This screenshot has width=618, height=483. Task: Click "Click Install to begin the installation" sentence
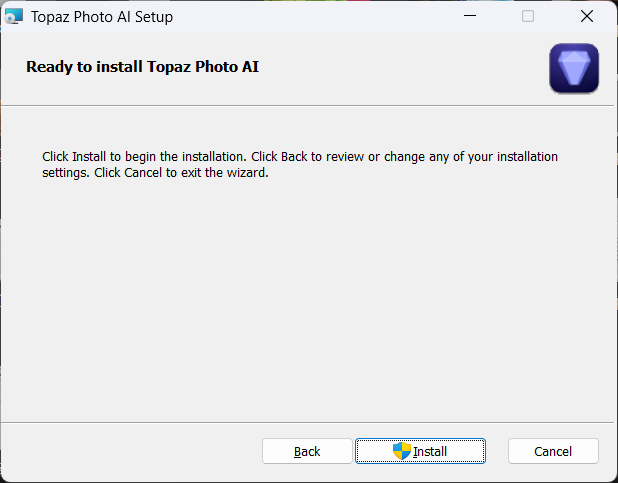(144, 157)
